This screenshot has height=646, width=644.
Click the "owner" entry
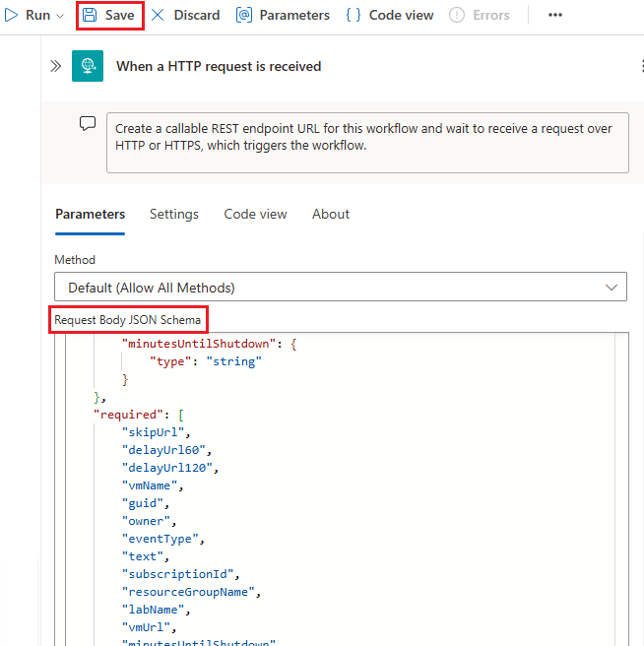pos(149,521)
